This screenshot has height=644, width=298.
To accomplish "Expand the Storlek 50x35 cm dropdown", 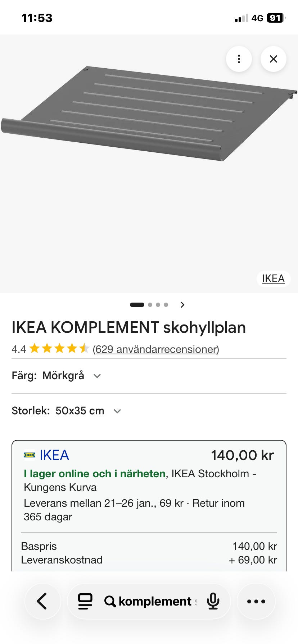I will click(x=117, y=411).
